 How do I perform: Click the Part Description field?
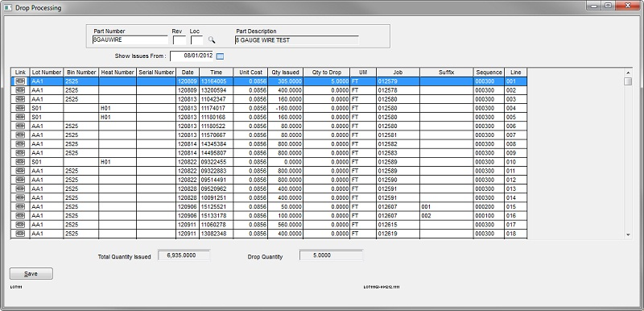[296, 39]
